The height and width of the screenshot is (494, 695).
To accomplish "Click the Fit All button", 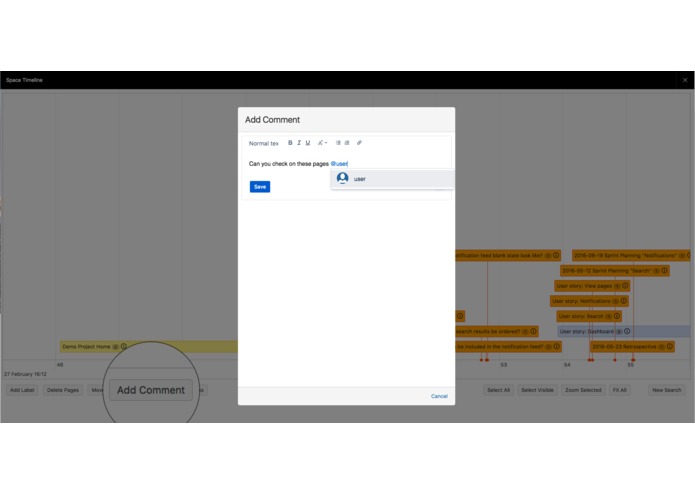I will tap(619, 390).
